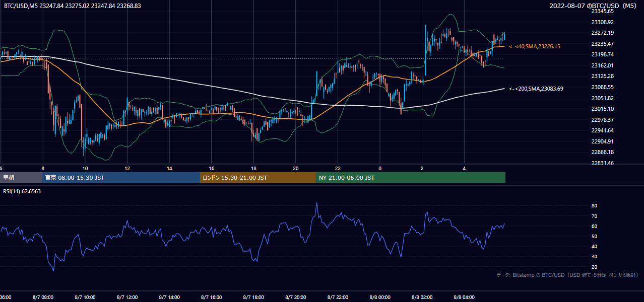This screenshot has height=302, width=644.
Task: Click the 8/7 14:00 time axis label
Action: (x=169, y=297)
